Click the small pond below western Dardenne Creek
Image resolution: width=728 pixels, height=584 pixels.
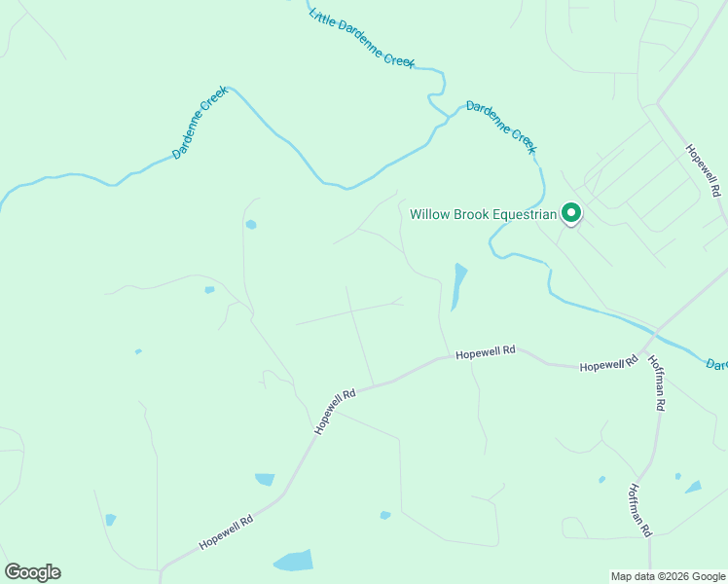click(251, 225)
